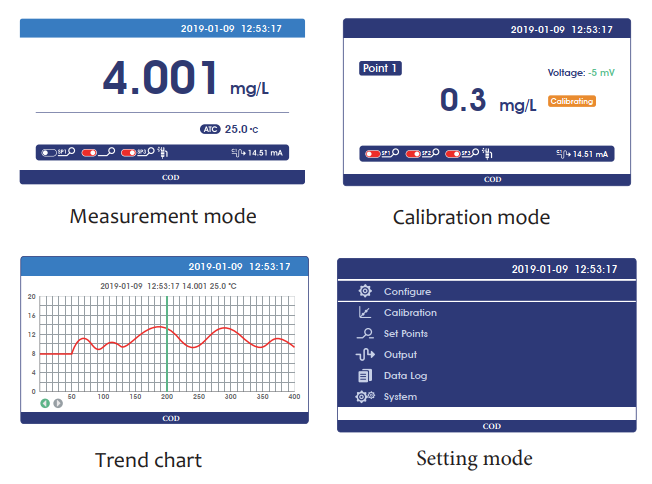652x484 pixels.
Task: Click the 14.51 mA output icon in Measurement mode
Action: [237, 153]
